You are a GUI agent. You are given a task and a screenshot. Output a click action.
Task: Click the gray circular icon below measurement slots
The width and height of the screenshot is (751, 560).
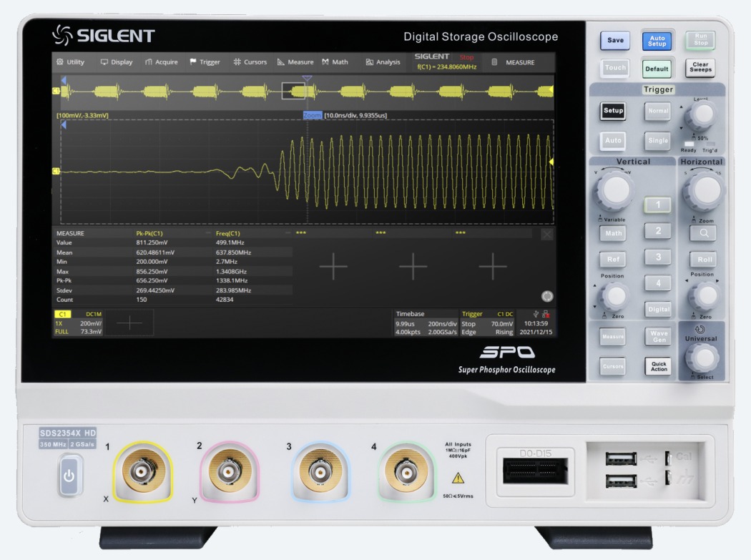point(547,296)
